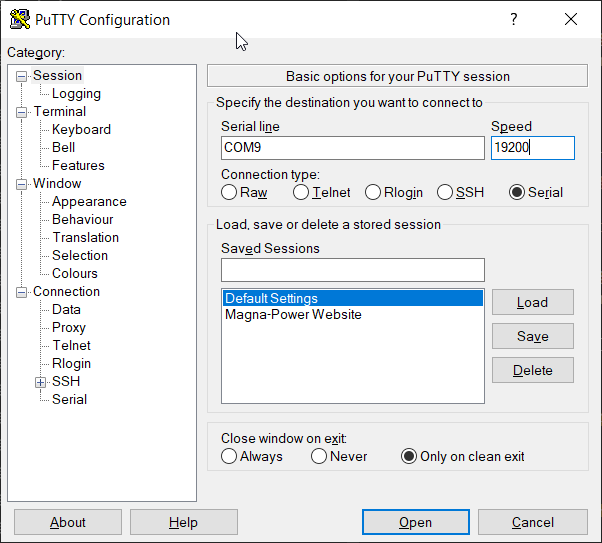Collapse the Terminal tree node
The image size is (602, 543).
click(x=22, y=112)
